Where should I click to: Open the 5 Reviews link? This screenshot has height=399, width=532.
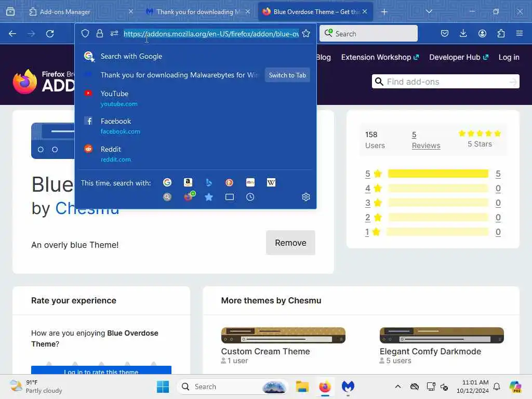[426, 140]
